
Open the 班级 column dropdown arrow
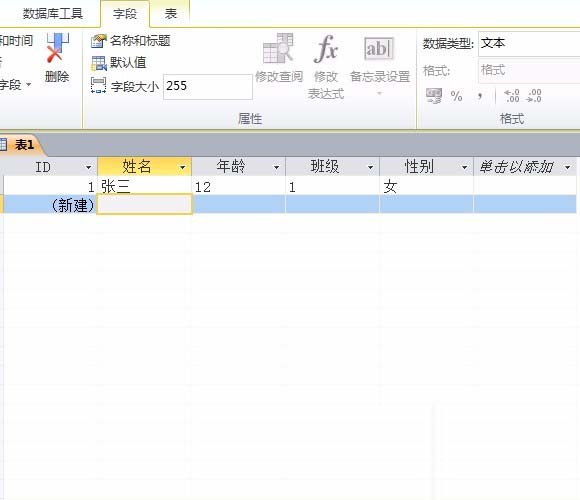pos(370,168)
